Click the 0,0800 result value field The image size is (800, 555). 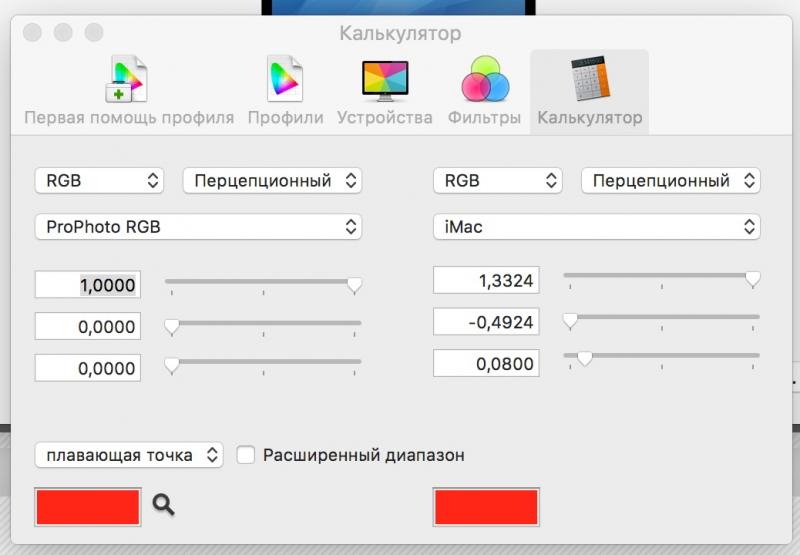click(486, 364)
